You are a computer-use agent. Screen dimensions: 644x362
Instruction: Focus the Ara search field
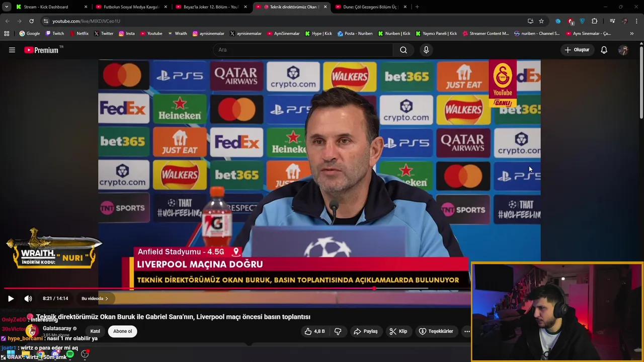click(x=303, y=50)
